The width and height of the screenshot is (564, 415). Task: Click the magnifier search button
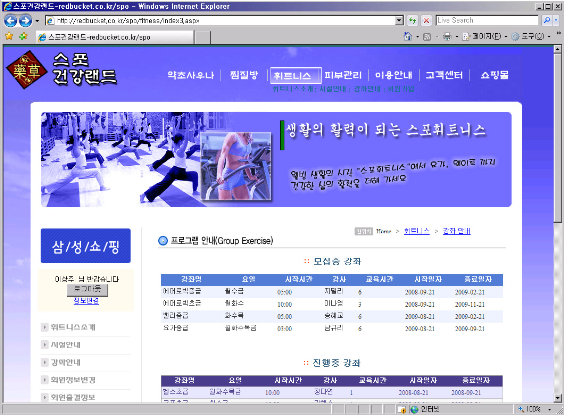pyautogui.click(x=547, y=20)
